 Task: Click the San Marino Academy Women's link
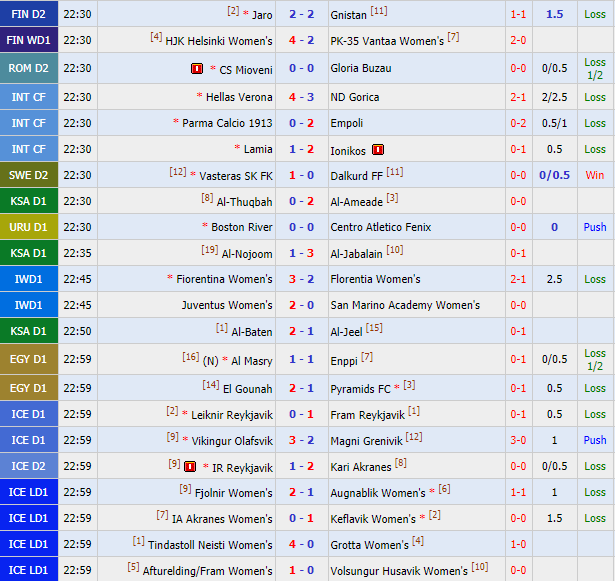pos(405,305)
